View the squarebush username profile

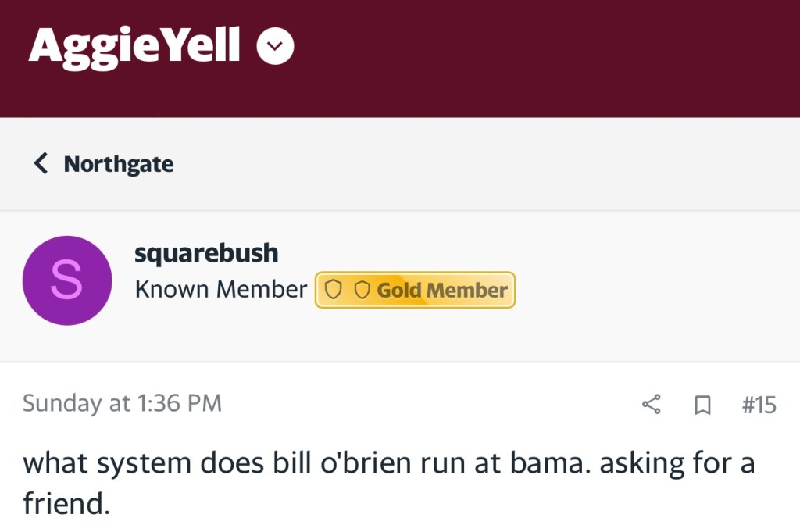206,253
